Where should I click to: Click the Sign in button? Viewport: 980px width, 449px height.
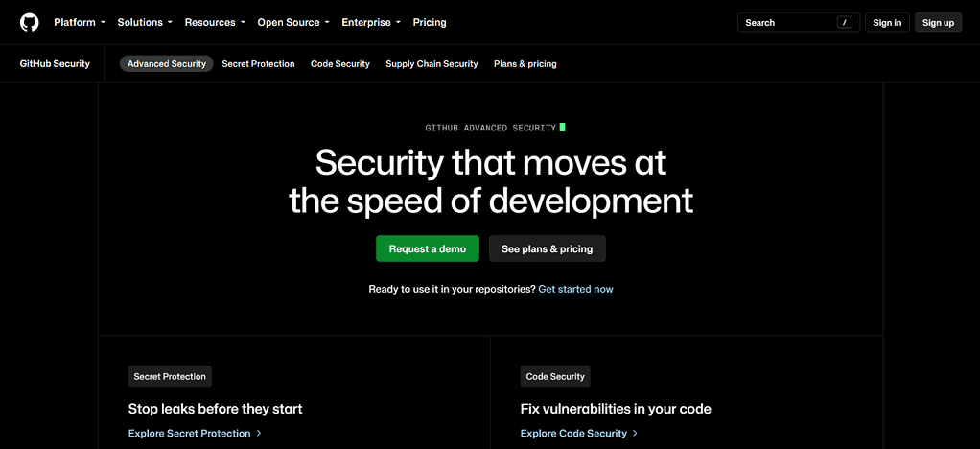(x=887, y=22)
